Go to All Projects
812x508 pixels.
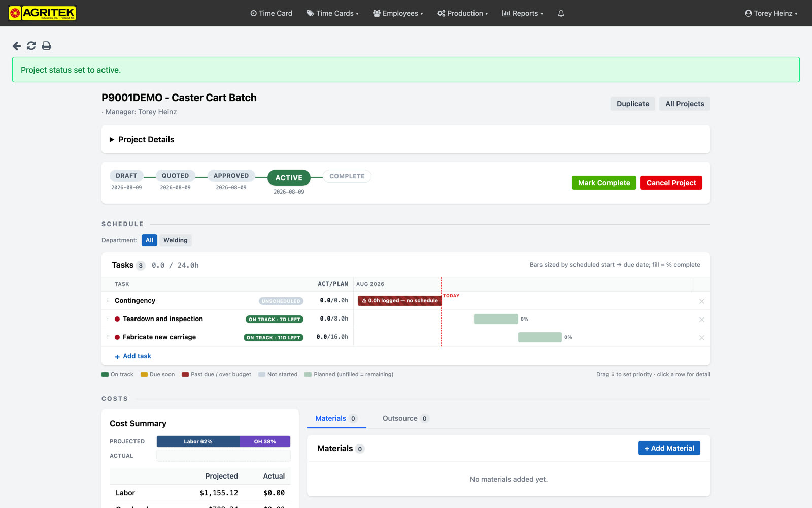coord(685,104)
